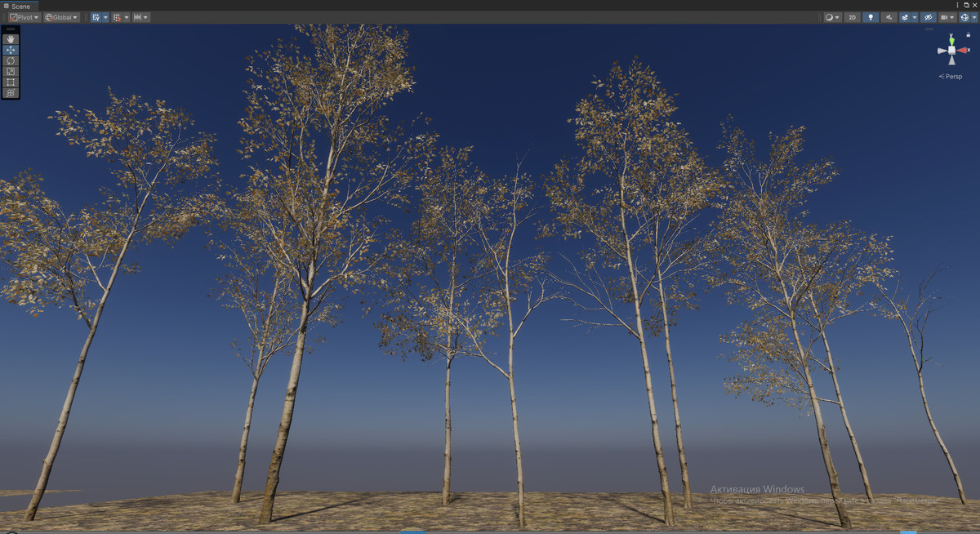Click the scene camera gizmo cube
980x534 pixels.
951,51
